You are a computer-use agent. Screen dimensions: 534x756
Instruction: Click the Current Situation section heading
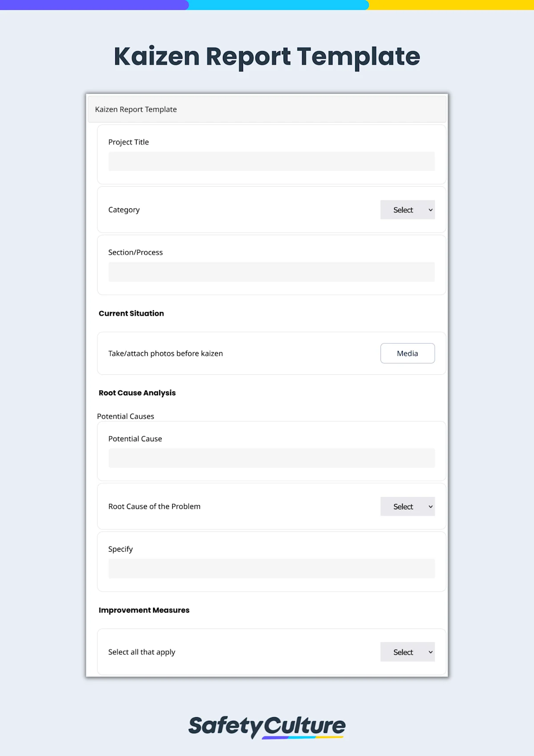click(131, 313)
